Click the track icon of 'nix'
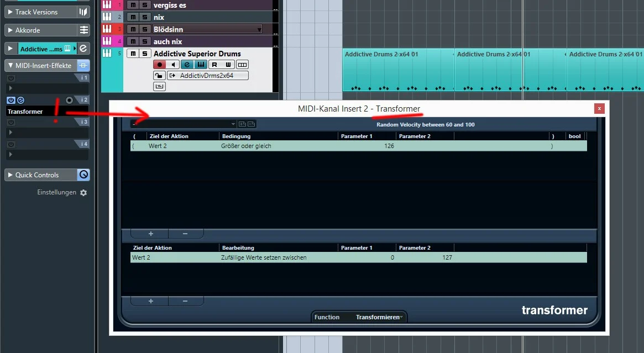The height and width of the screenshot is (353, 644). tap(107, 17)
